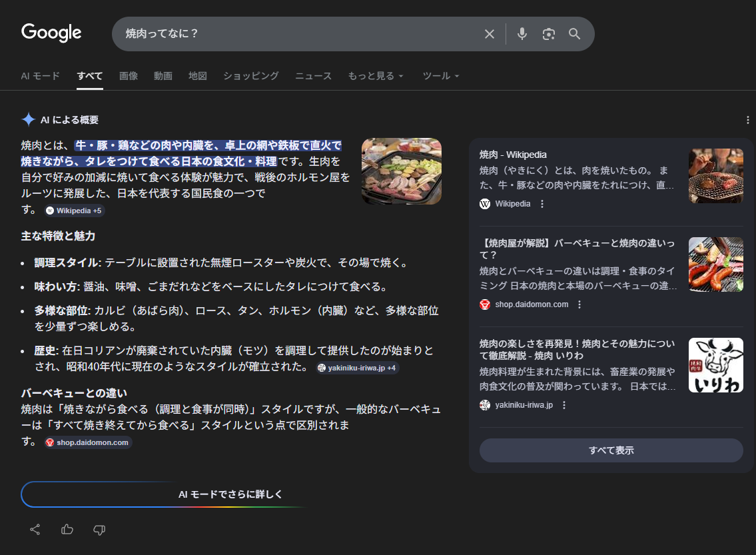Screen dimensions: 756x555
Task: Expand the もっと見る dropdown
Action: (376, 76)
